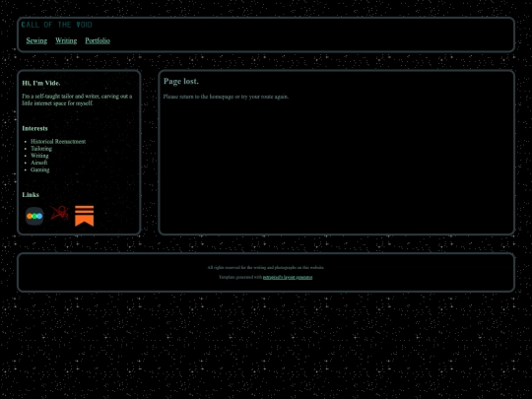The image size is (532, 399).
Task: Click the Call of the Void site title
Action: (57, 25)
